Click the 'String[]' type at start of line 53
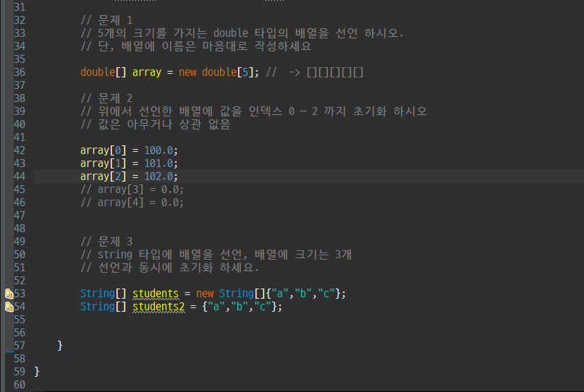 pos(103,294)
